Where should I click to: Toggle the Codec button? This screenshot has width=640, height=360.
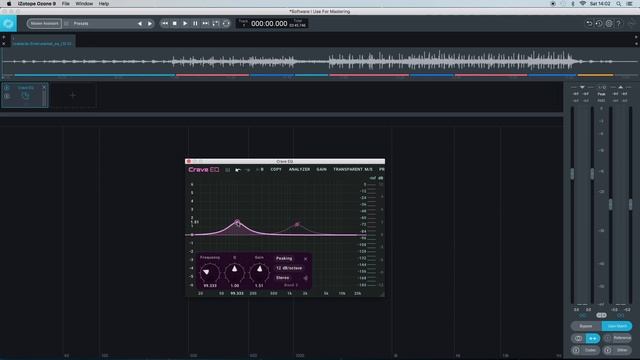tap(586, 350)
